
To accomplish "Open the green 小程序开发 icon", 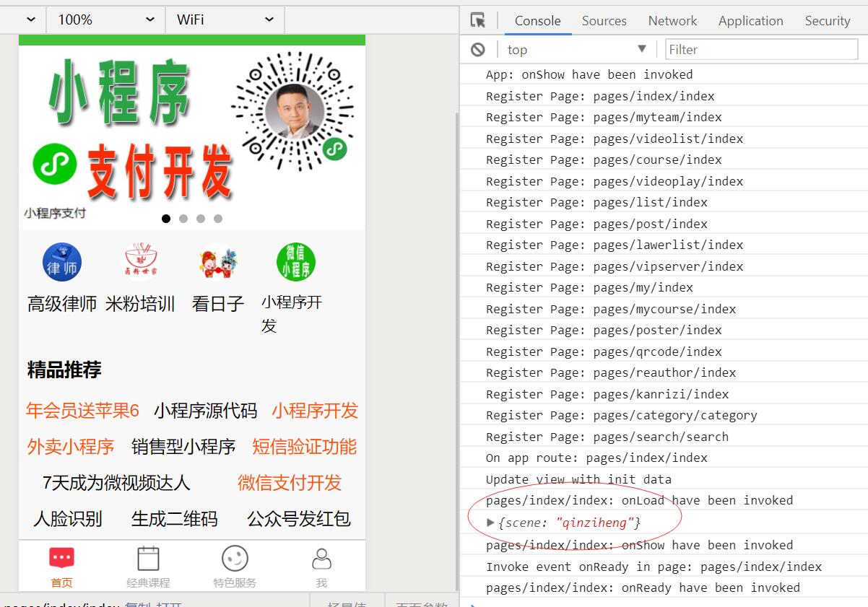I will 296,261.
